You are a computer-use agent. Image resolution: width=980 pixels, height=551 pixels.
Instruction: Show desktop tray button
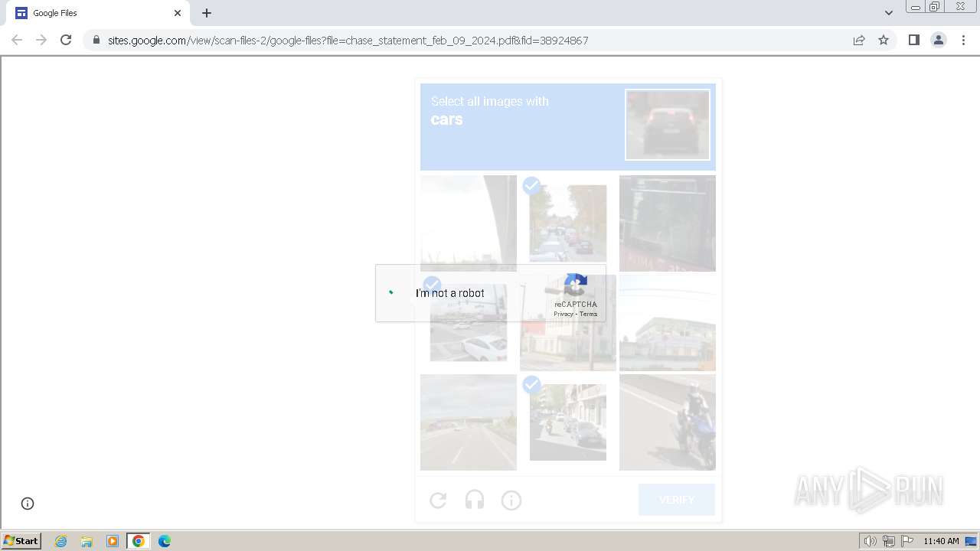[x=972, y=541]
